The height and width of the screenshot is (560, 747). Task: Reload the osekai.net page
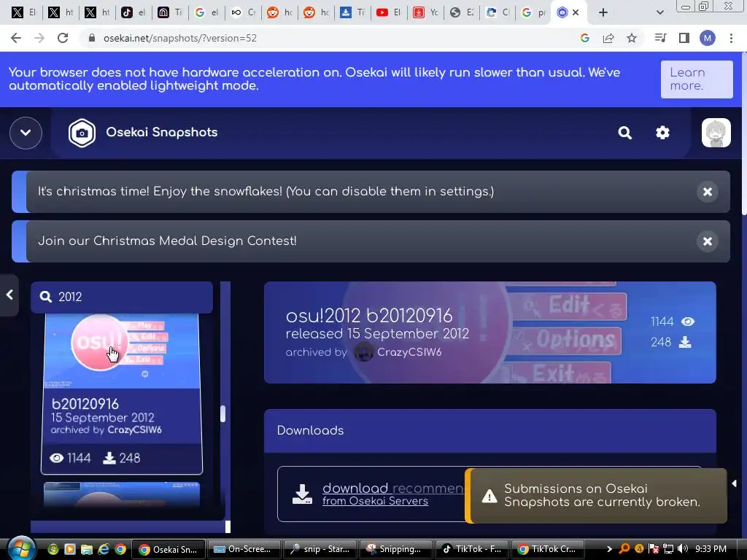(63, 38)
